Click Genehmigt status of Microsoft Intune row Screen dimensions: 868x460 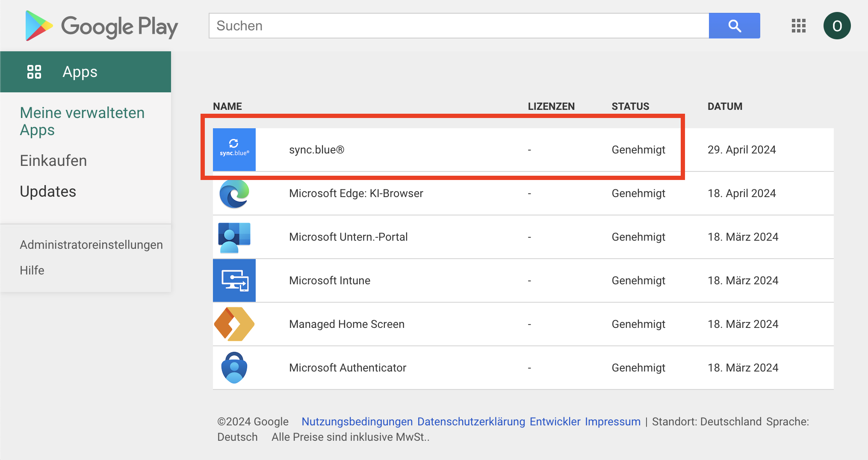pyautogui.click(x=638, y=280)
